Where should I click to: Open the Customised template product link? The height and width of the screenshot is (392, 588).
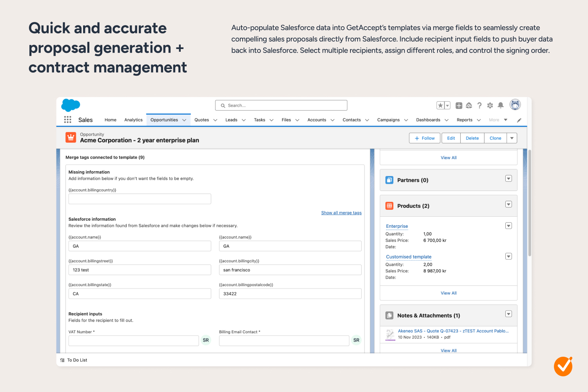coord(408,257)
